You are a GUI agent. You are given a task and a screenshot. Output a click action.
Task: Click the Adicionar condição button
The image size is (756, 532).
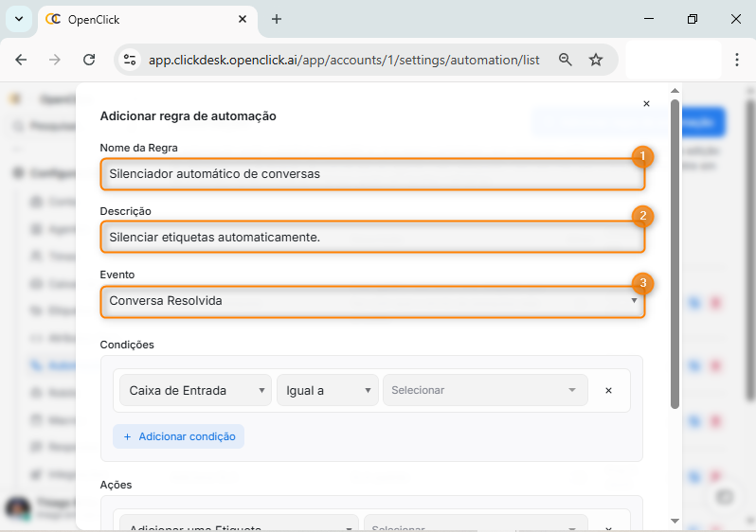click(178, 436)
